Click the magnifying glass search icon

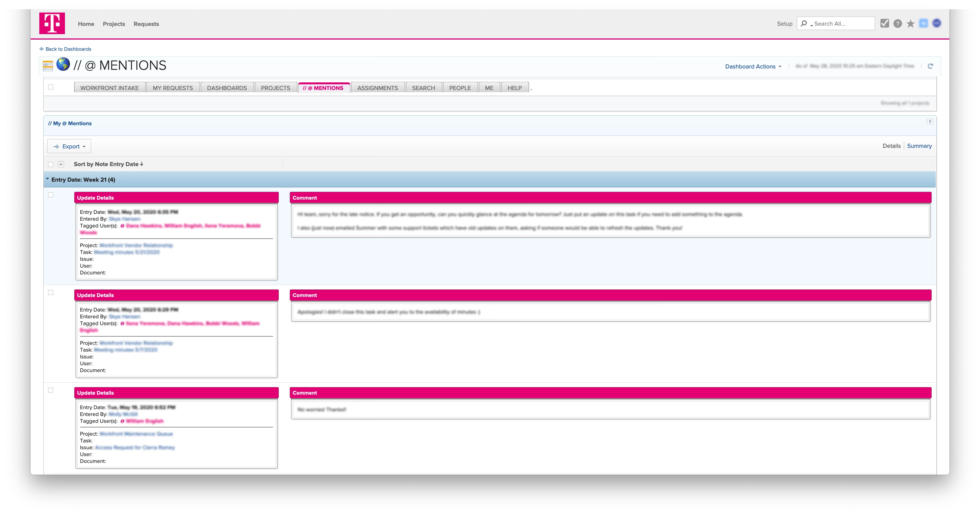click(x=804, y=23)
